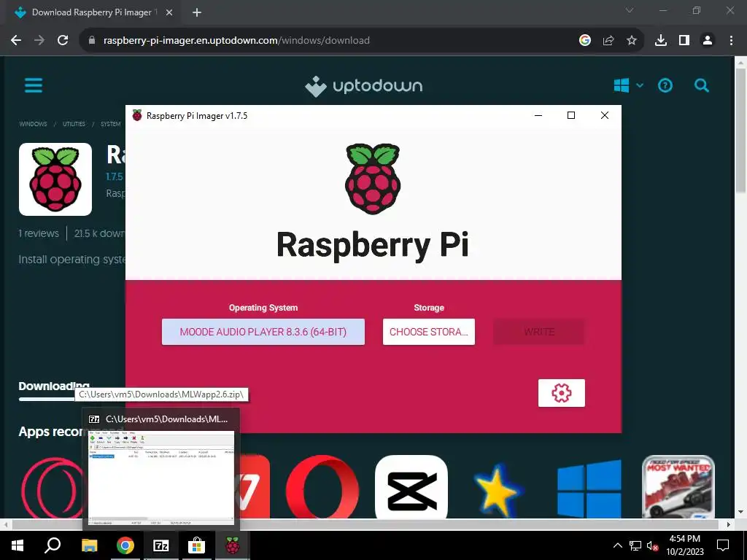Screen dimensions: 747x560
Task: Bookmark this page with star icon
Action: click(632, 41)
